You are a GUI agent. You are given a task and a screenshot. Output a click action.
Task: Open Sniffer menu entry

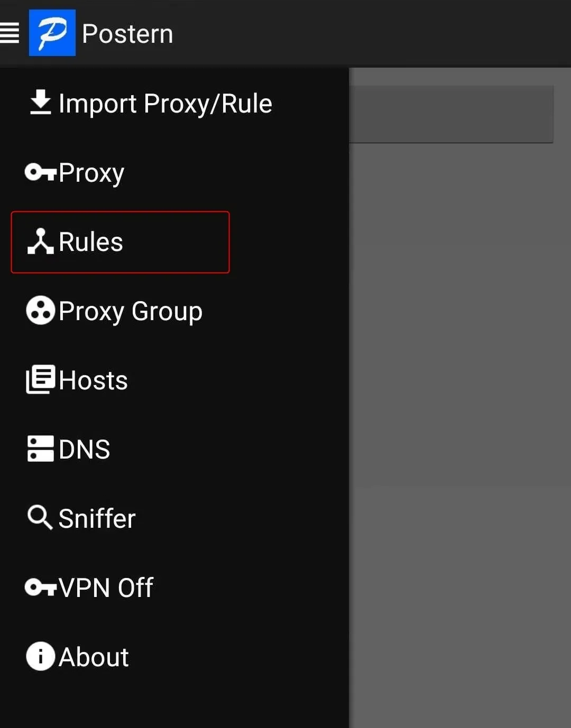coord(97,519)
